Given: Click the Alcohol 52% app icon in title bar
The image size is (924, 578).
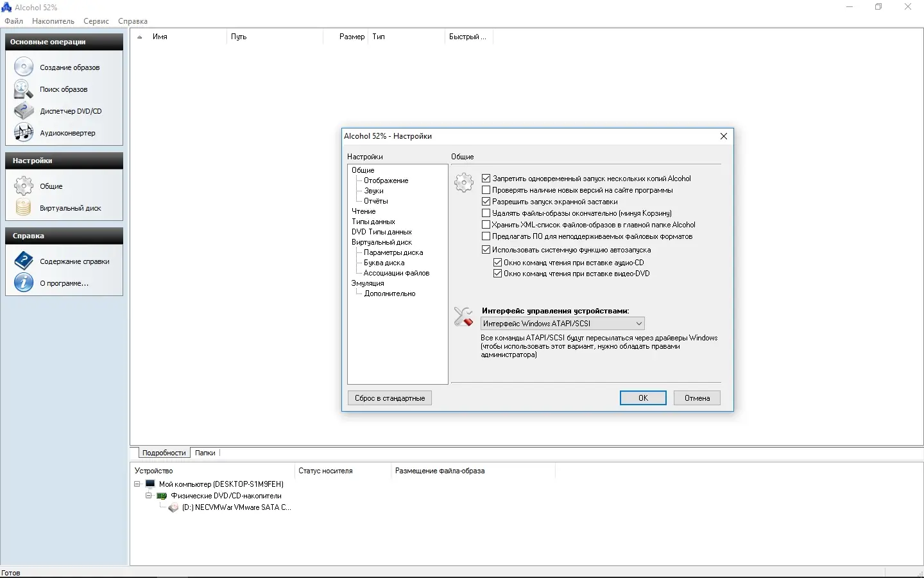Looking at the screenshot, I should point(7,7).
